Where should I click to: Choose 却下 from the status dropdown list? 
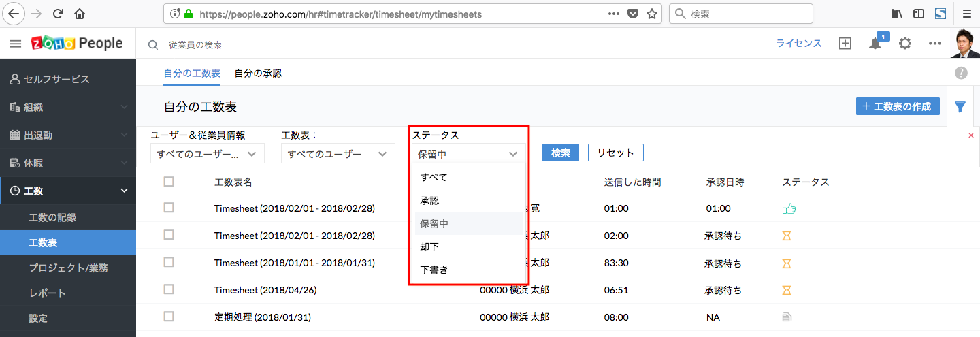point(429,246)
